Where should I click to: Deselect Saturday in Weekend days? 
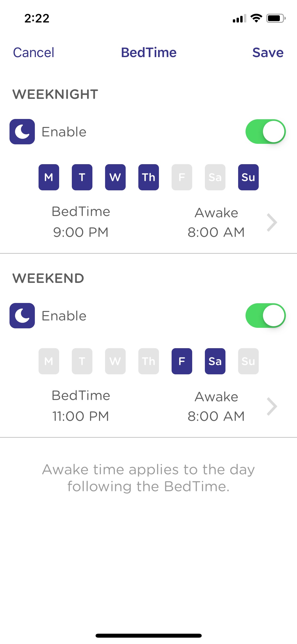[215, 361]
